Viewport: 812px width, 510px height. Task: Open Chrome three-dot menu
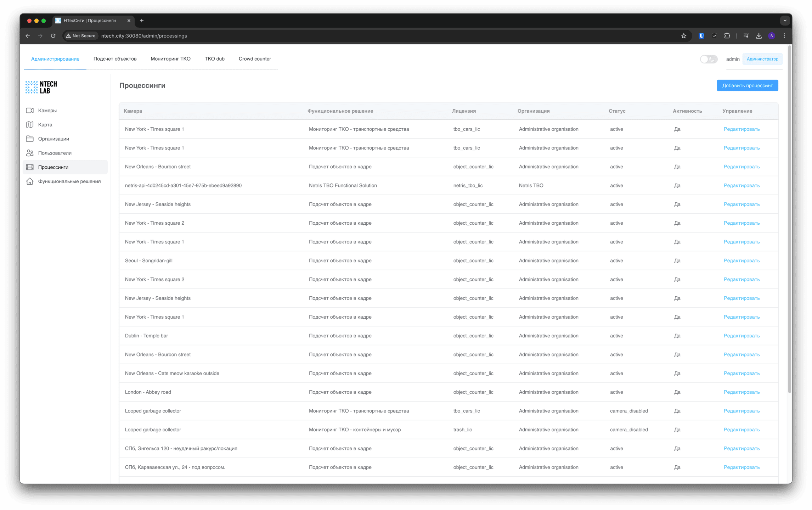coord(784,36)
